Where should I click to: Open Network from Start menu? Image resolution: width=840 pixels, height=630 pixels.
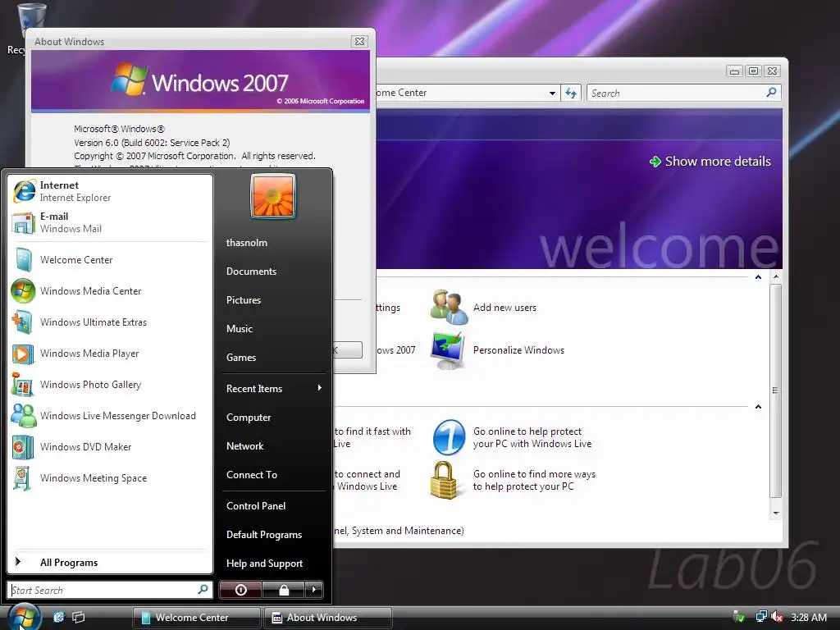pyautogui.click(x=244, y=446)
